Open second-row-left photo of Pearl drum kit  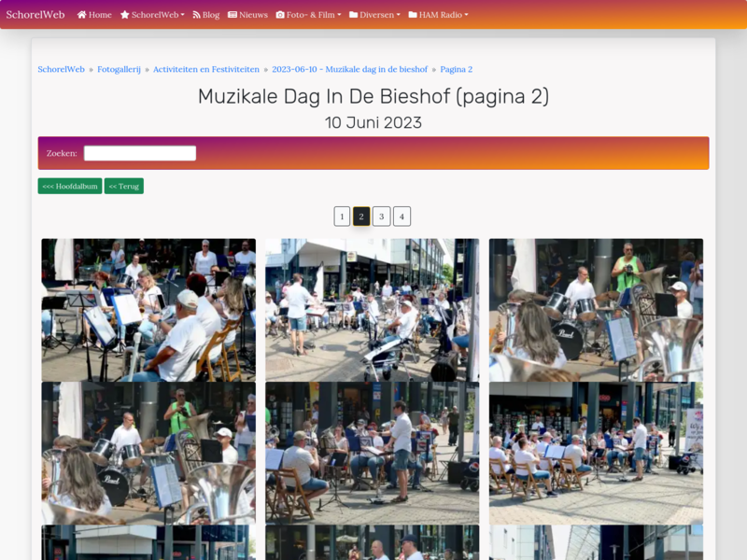148,454
